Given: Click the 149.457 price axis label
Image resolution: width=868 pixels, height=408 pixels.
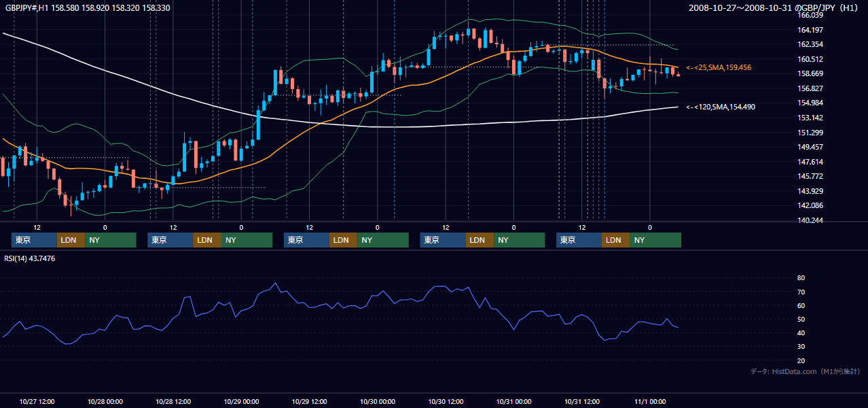Looking at the screenshot, I should coord(810,147).
